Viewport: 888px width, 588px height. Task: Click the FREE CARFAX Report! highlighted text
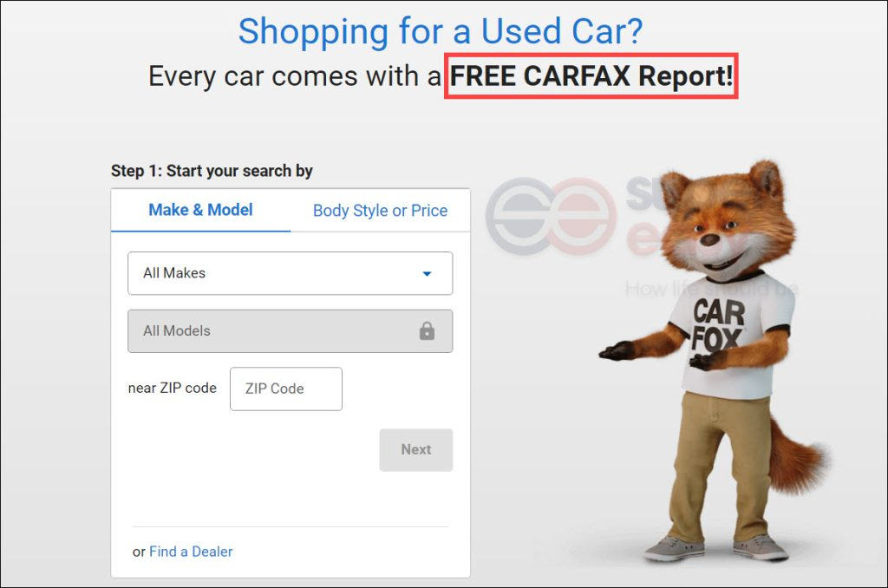pos(591,76)
